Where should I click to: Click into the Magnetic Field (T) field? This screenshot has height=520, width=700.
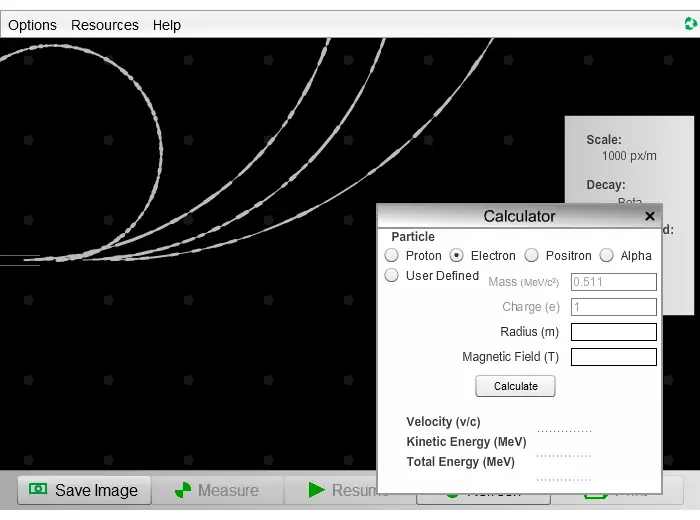613,357
